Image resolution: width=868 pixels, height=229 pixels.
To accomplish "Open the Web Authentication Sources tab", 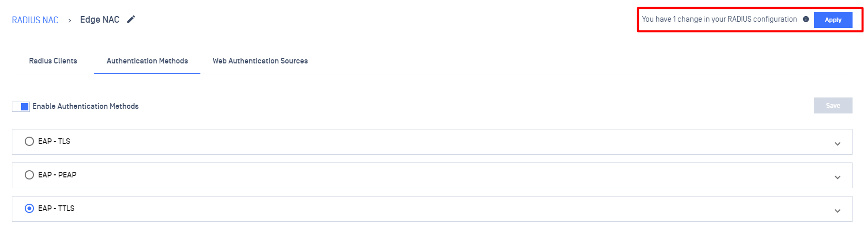I will point(260,61).
